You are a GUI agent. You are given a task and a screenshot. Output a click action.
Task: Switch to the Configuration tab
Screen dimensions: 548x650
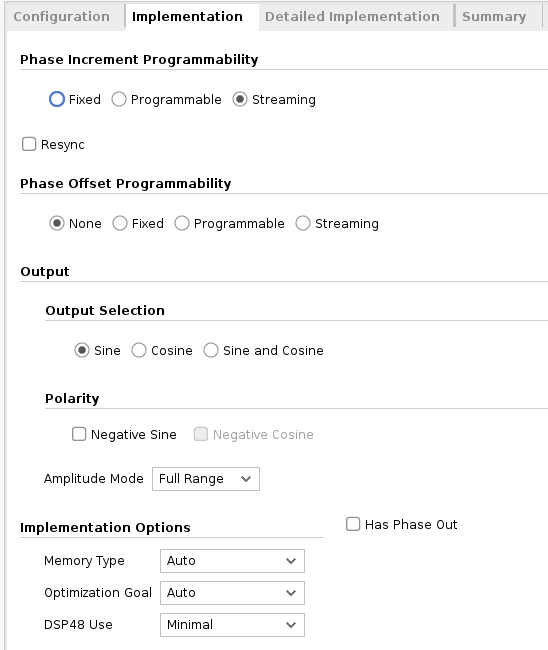click(61, 17)
